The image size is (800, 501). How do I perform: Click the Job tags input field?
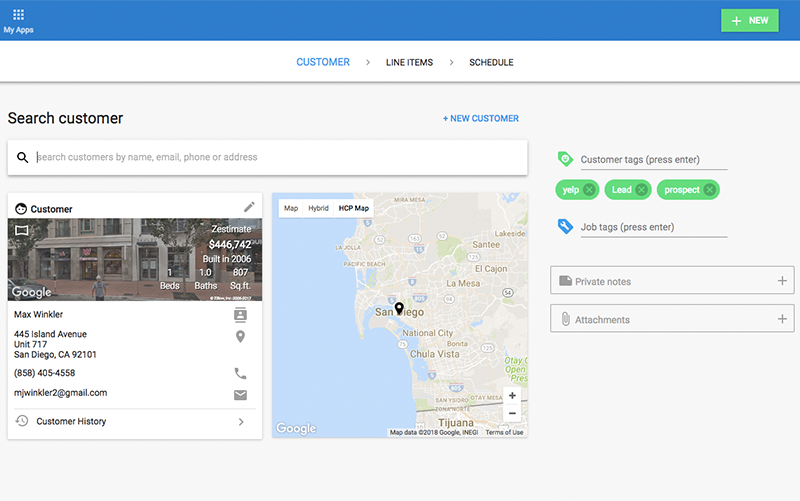[654, 227]
